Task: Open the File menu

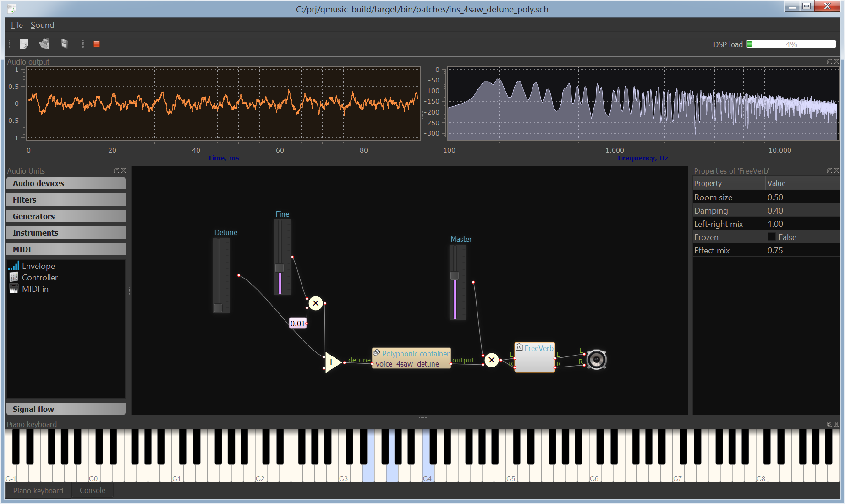Action: 17,25
